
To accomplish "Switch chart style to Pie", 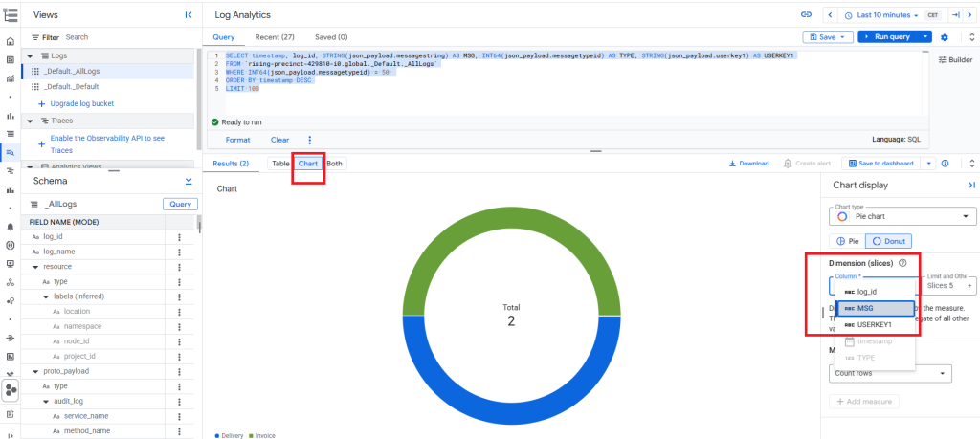I will [x=846, y=241].
